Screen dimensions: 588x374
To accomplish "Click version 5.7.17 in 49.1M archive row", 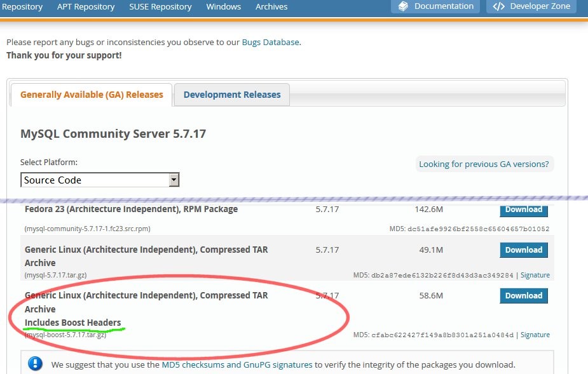I will pyautogui.click(x=327, y=250).
